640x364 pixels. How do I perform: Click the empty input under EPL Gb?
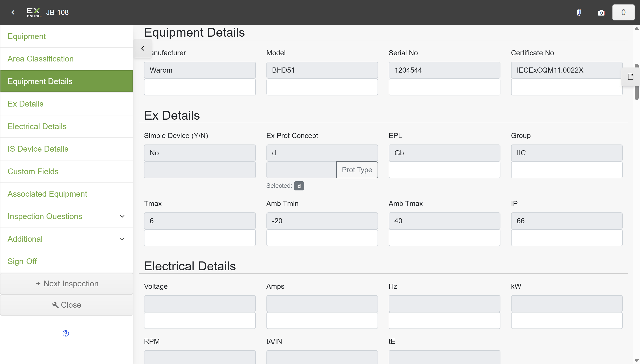pos(444,170)
